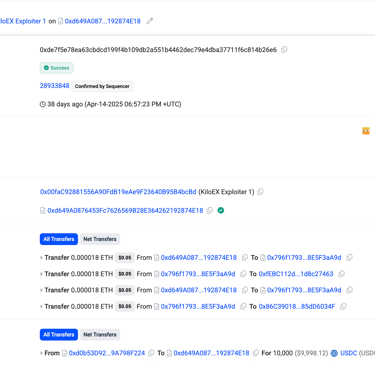The width and height of the screenshot is (375, 366).
Task: Open the KiloEX Exploiter 1 link in header
Action: pos(23,21)
